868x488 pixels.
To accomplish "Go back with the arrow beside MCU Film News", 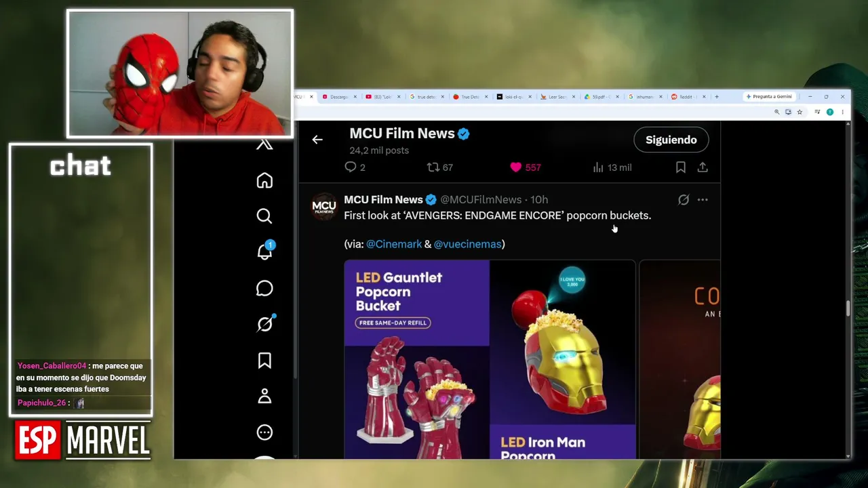I will pyautogui.click(x=317, y=140).
